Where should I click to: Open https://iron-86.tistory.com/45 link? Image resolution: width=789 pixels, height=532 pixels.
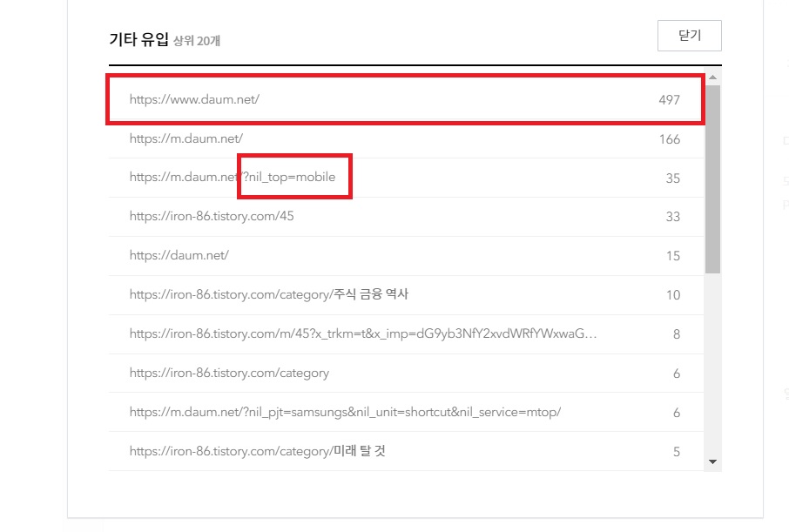click(x=212, y=217)
